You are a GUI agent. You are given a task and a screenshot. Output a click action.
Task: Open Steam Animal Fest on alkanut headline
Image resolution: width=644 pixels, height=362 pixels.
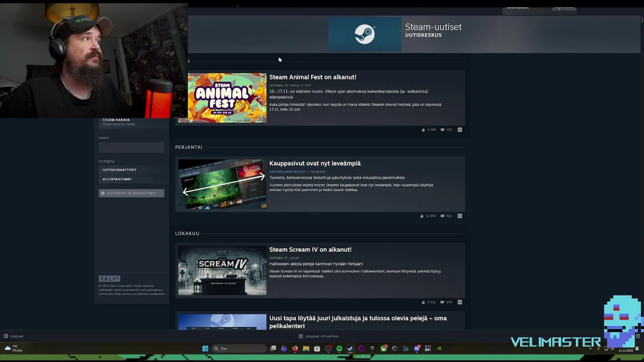click(312, 77)
